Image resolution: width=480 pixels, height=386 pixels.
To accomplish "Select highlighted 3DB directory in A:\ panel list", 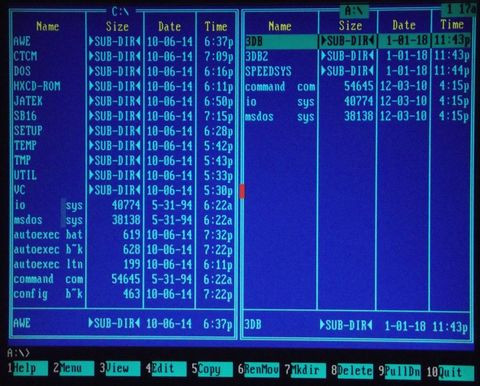I will coord(357,41).
